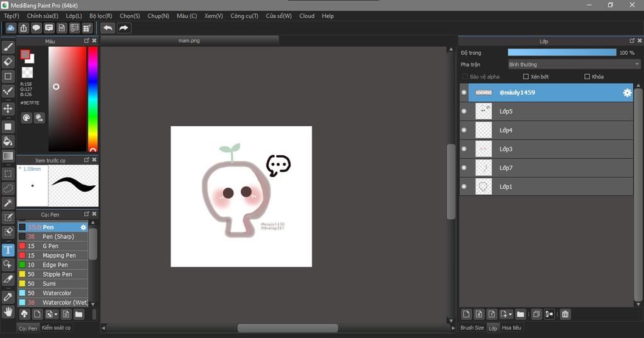Click the foreground color swatch
644x338 pixels.
pyautogui.click(x=25, y=54)
